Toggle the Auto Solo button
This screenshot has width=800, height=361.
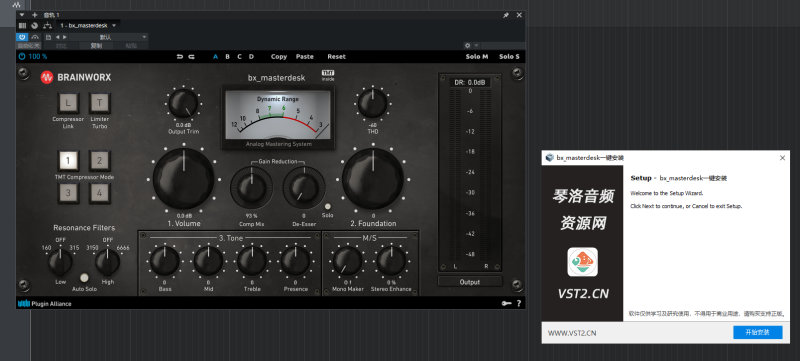tap(84, 277)
